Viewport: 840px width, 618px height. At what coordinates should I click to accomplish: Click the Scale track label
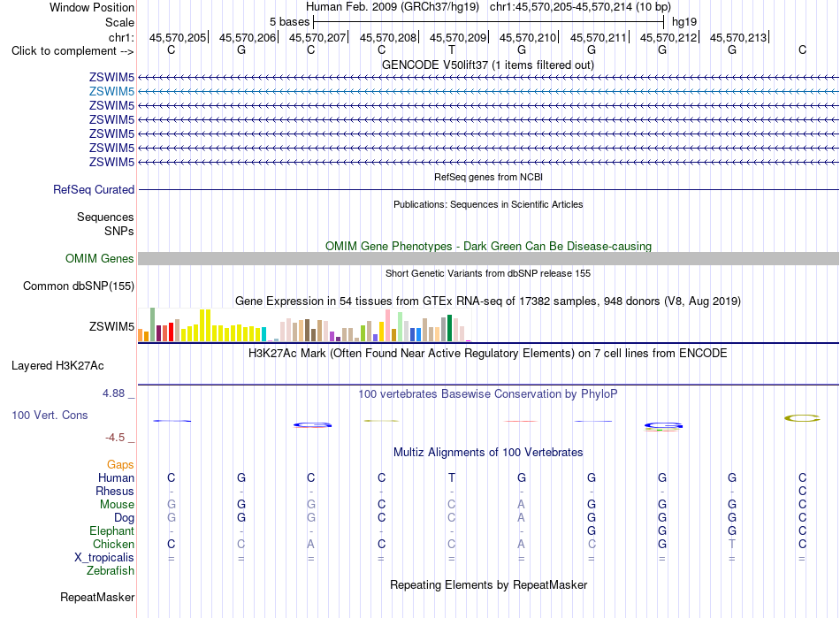(x=119, y=22)
